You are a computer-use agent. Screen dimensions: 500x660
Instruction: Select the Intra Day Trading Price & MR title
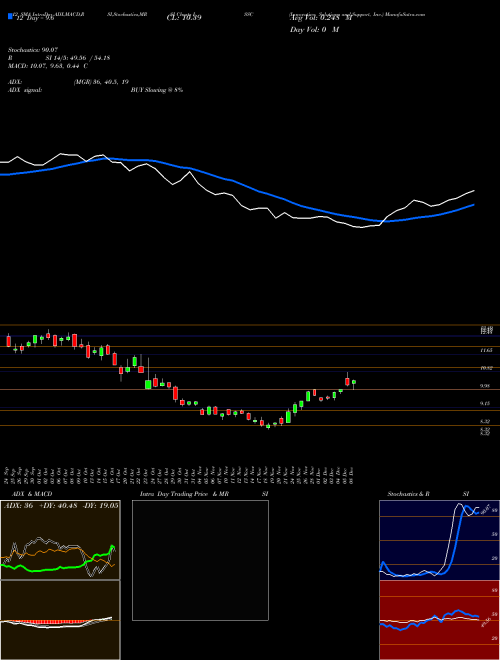[184, 494]
